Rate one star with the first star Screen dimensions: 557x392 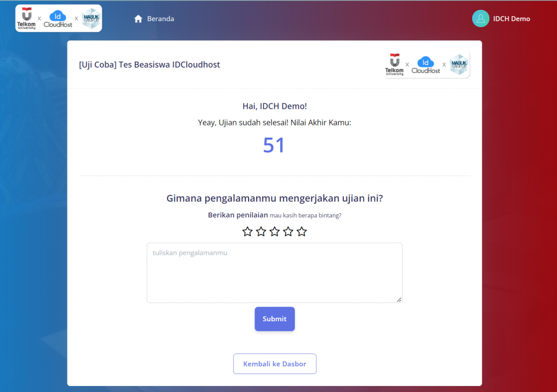click(247, 232)
